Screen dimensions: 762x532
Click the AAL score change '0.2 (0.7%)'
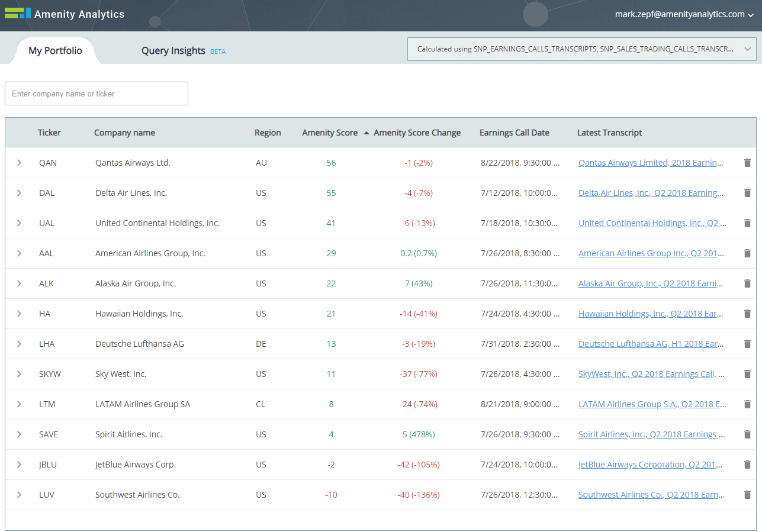419,253
